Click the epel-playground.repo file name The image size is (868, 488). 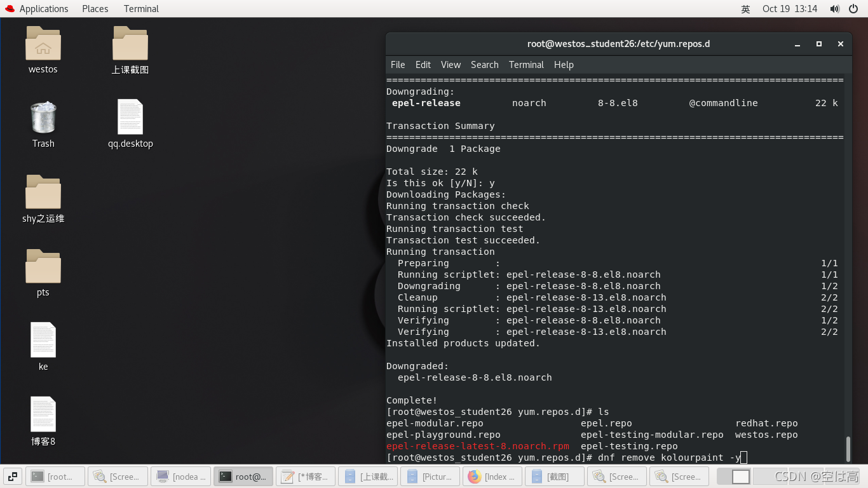pos(444,435)
